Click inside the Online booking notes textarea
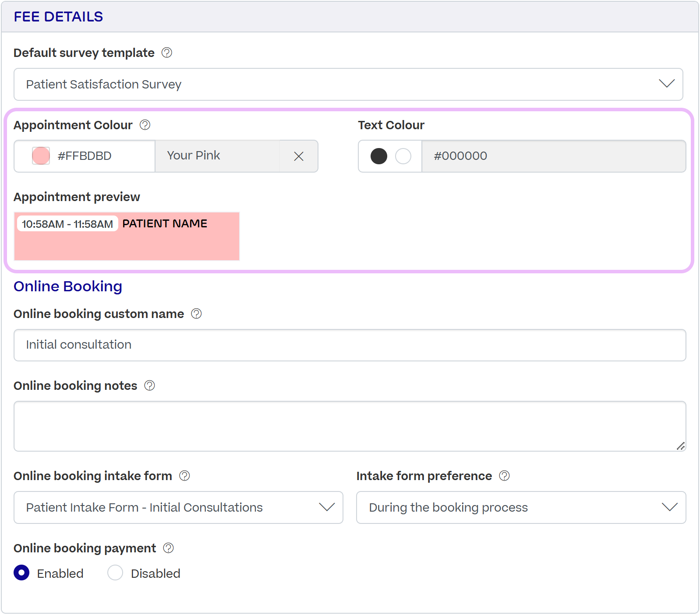This screenshot has height=615, width=700. pyautogui.click(x=350, y=426)
